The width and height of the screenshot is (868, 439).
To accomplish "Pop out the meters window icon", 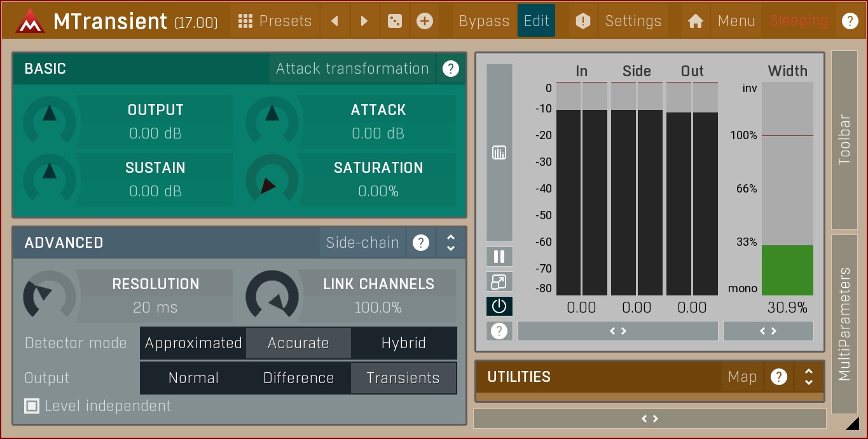I will pos(499,281).
